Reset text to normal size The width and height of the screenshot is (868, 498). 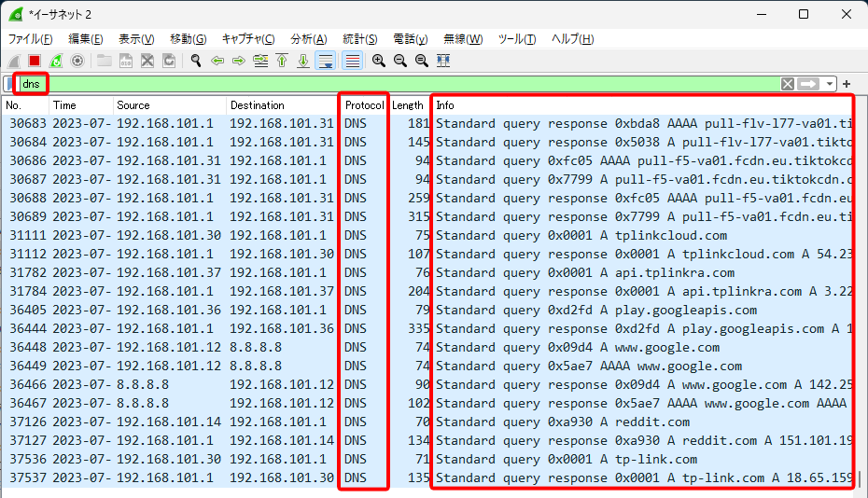422,61
